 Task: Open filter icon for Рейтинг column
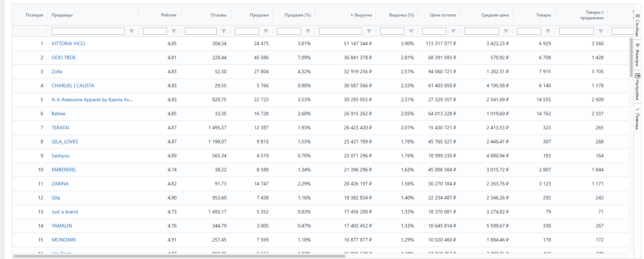174,31
